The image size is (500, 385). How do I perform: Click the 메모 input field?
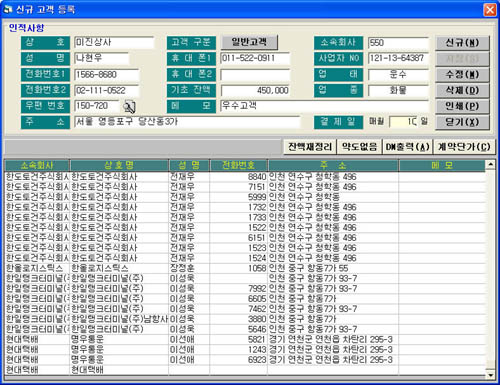point(324,106)
